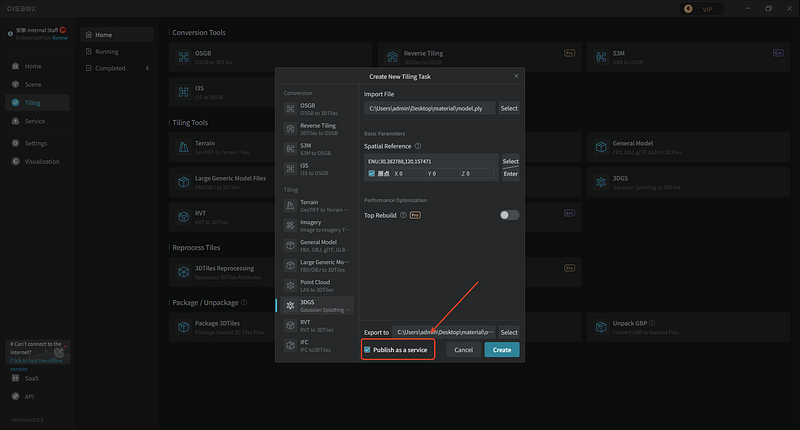Viewport: 800px width, 430px height.
Task: Choose I3S to OSGB in the dialog list
Action: tap(317, 169)
